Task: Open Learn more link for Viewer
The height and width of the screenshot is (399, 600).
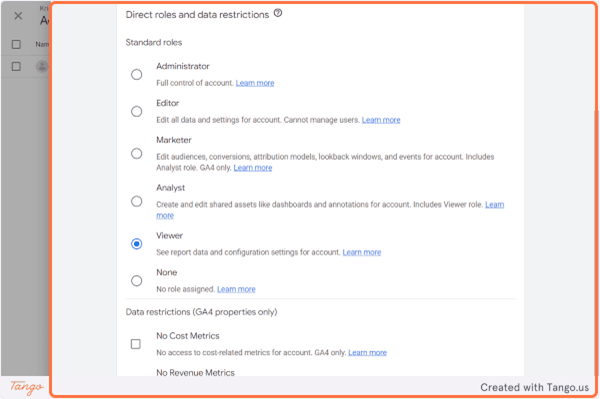Action: [362, 252]
